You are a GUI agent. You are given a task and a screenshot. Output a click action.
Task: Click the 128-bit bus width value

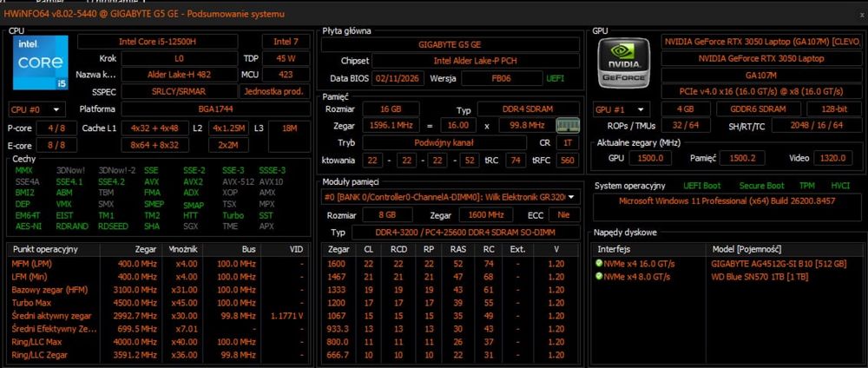(834, 109)
